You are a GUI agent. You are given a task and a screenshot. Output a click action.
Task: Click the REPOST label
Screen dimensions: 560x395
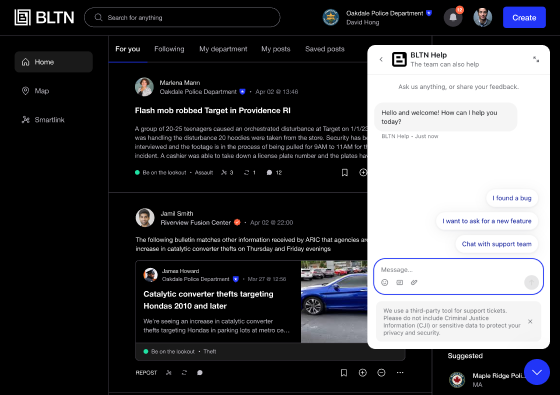coord(146,373)
